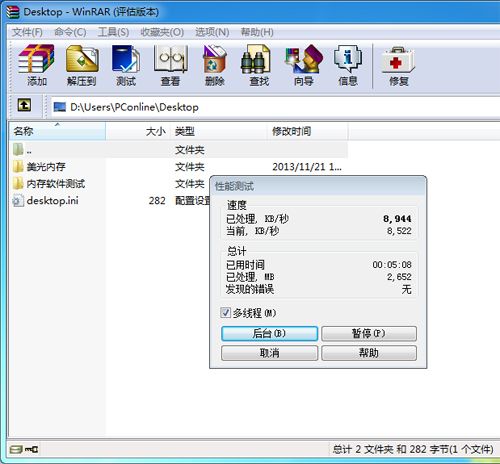Open the 选项(N) menu
The image size is (500, 464).
[212, 32]
